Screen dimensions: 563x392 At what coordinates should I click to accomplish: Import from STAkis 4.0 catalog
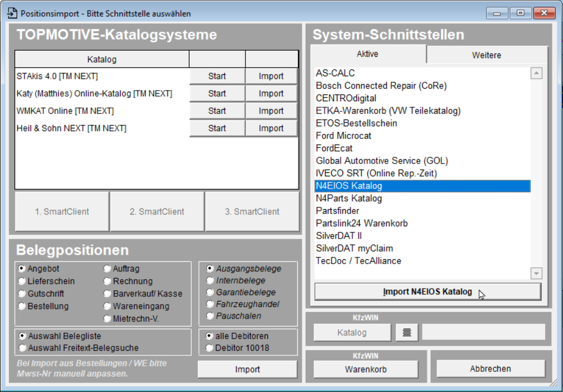click(x=271, y=76)
